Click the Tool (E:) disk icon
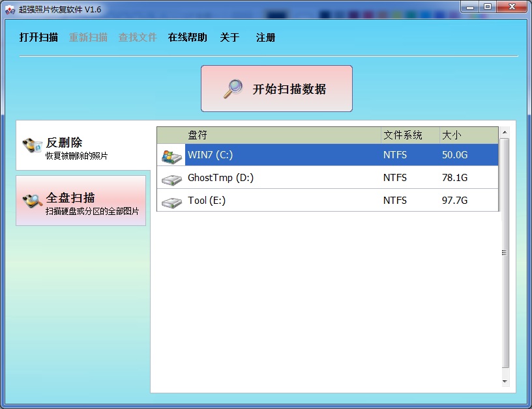532x409 pixels. [171, 201]
